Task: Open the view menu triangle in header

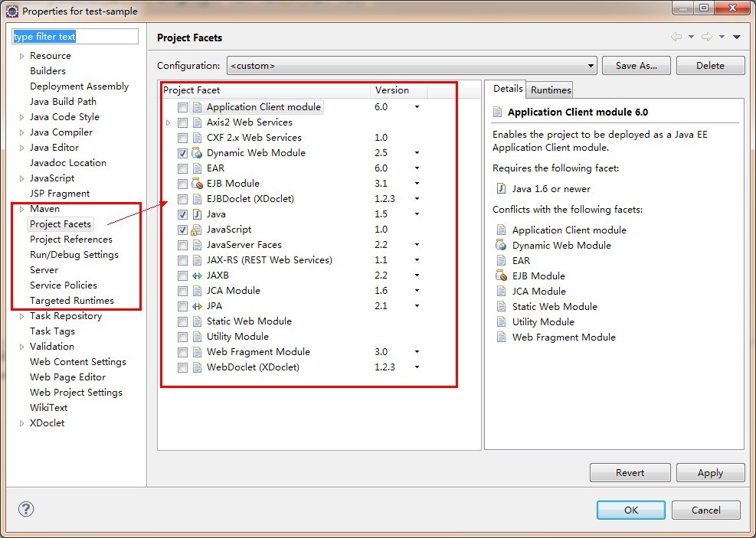Action: 737,37
